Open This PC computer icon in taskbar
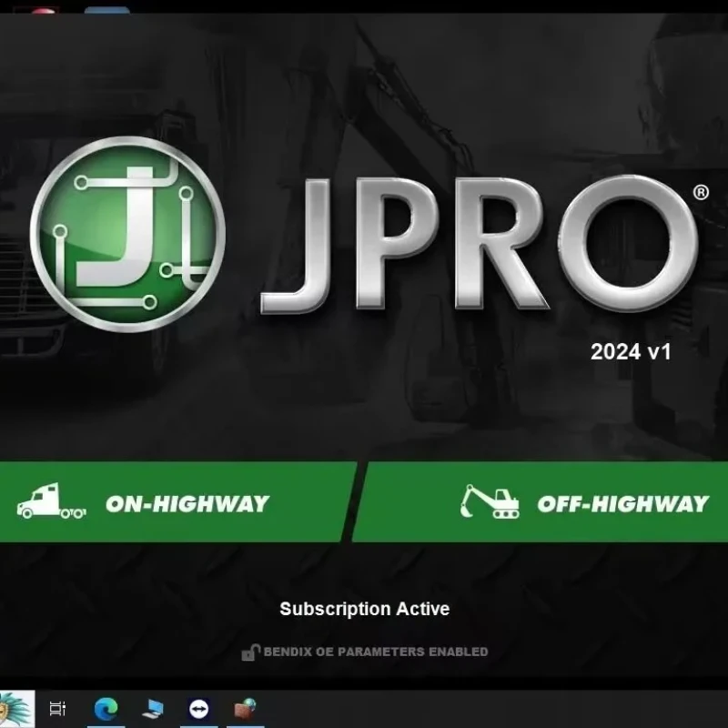The image size is (728, 728). point(153,709)
